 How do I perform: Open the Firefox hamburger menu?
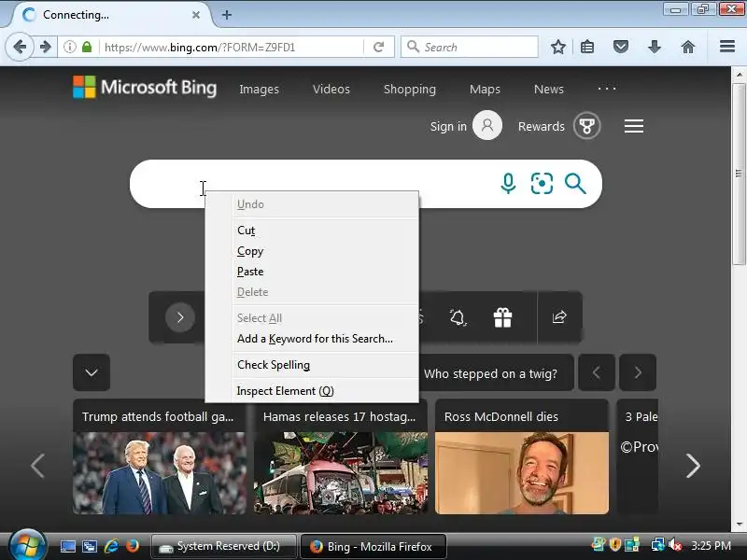727,47
